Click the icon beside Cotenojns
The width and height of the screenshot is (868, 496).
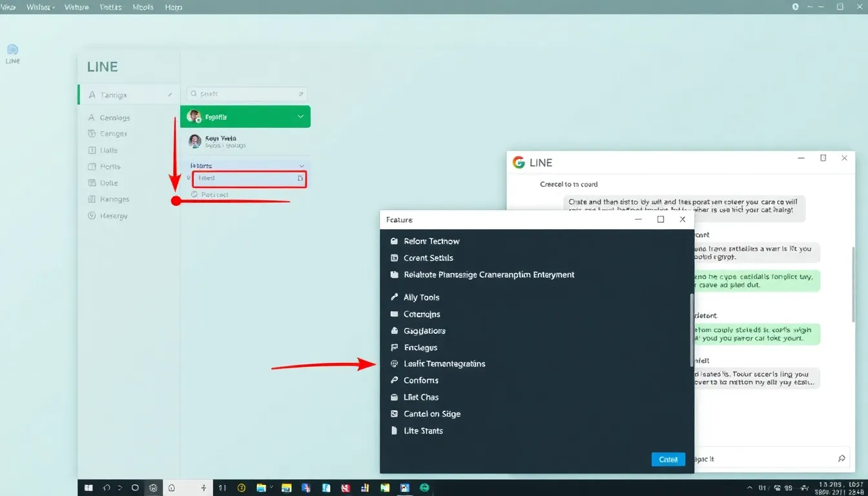(395, 314)
